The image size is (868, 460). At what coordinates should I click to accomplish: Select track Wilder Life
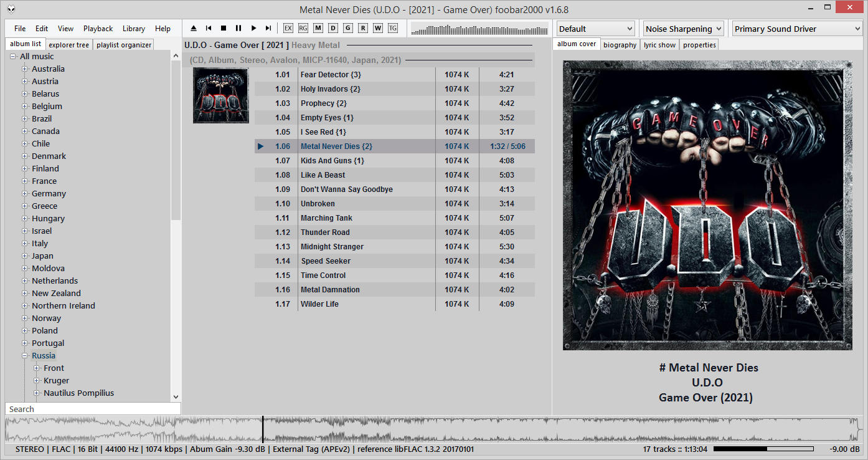[395, 304]
